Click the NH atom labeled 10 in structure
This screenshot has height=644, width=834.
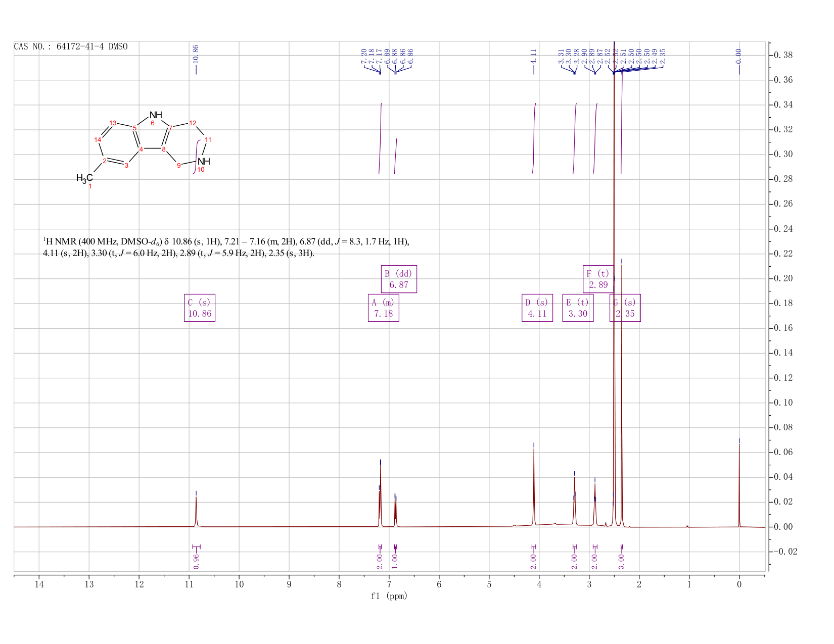coord(203,162)
